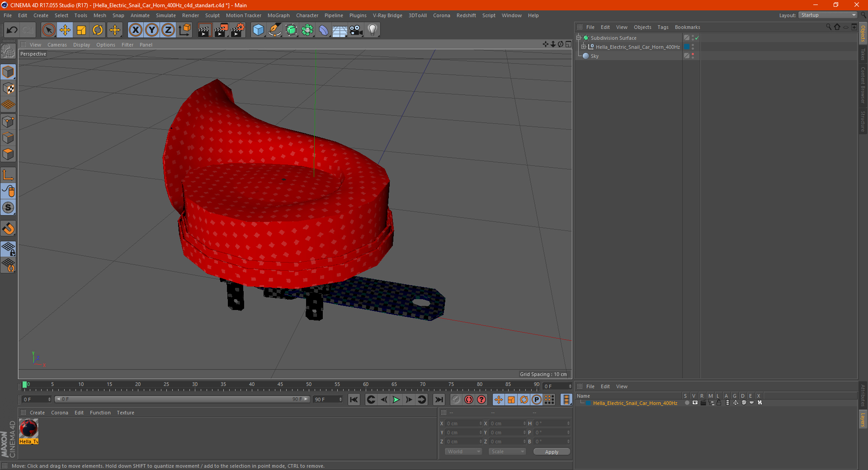Viewport: 868px width, 470px height.
Task: Click the Hella layer color swatch in Objects
Action: [687, 47]
